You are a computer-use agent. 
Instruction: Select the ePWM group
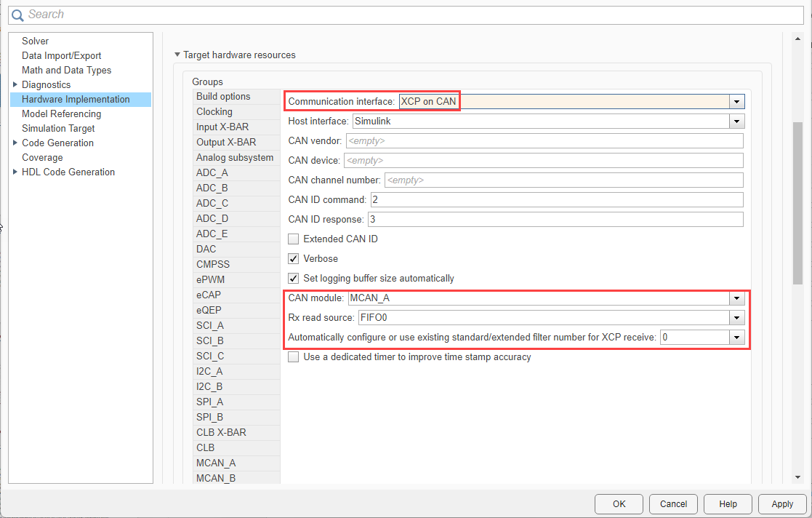[x=212, y=279]
